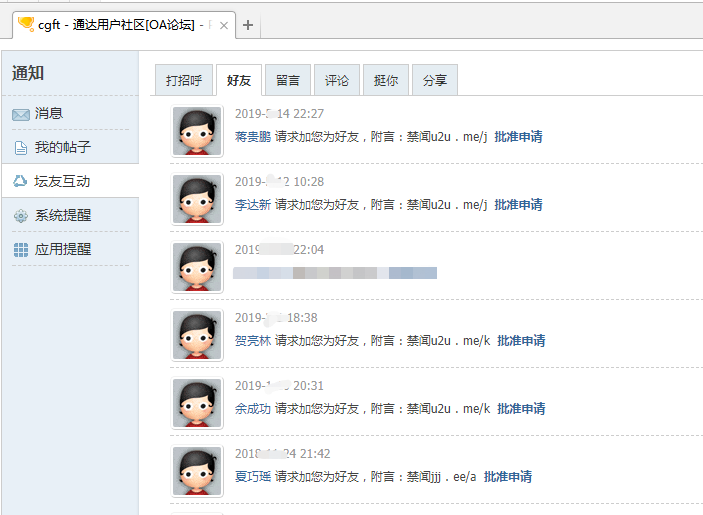Click the timestamp ending 20:31
This screenshot has width=703, height=515.
point(279,386)
